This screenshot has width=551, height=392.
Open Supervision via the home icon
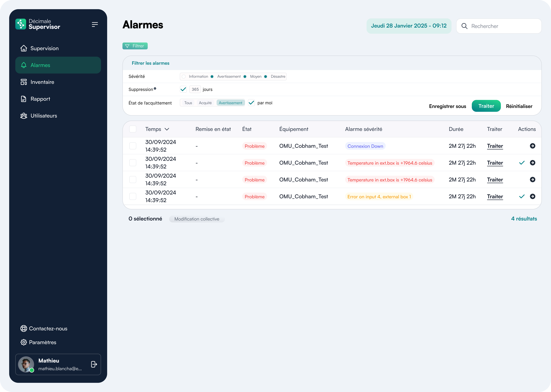pos(24,48)
